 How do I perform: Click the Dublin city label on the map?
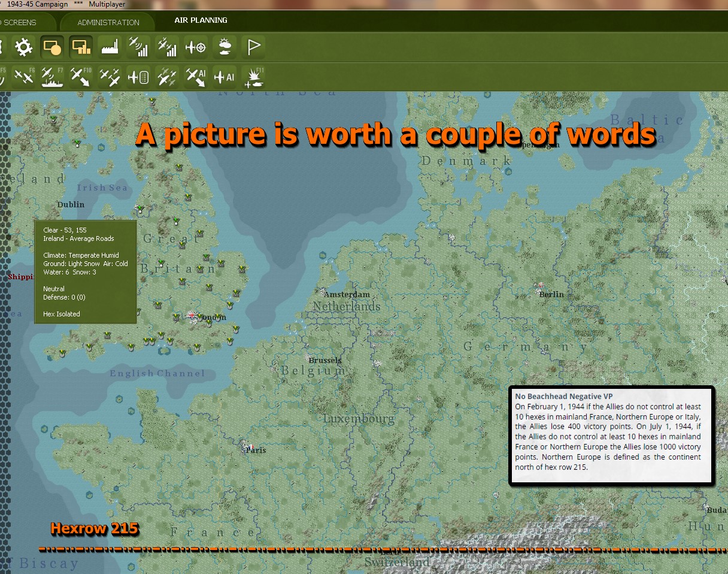(71, 204)
